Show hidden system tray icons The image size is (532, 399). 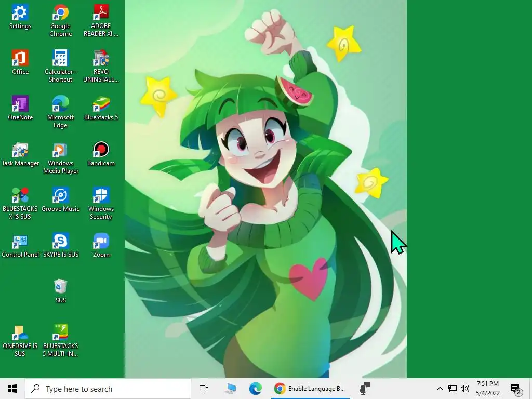(x=440, y=389)
